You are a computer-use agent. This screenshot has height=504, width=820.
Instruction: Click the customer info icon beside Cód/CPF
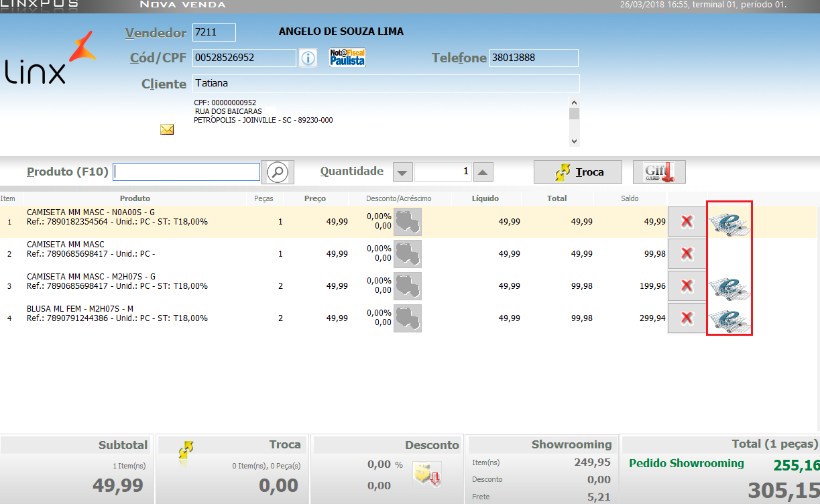tap(308, 58)
